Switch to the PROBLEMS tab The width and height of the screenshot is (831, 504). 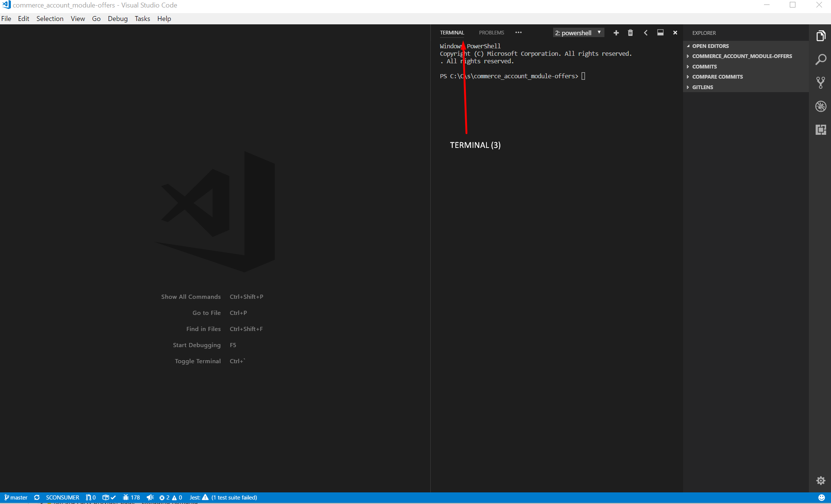(491, 33)
